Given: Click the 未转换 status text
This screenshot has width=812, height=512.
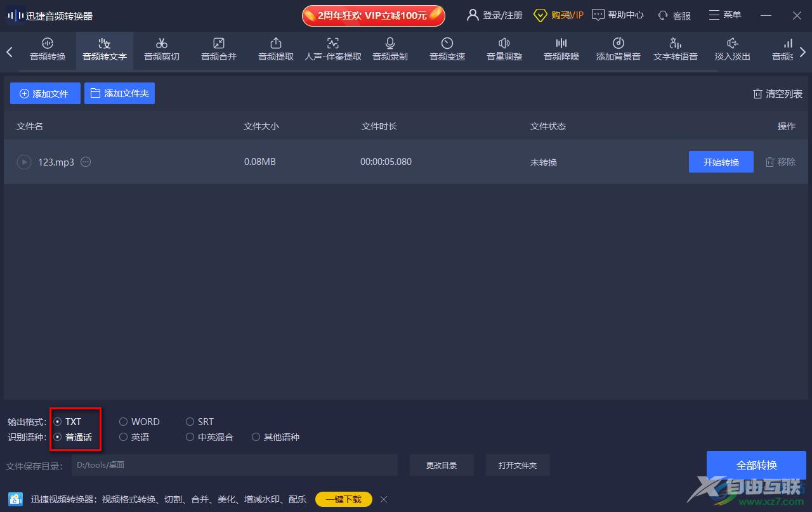Looking at the screenshot, I should [x=544, y=162].
